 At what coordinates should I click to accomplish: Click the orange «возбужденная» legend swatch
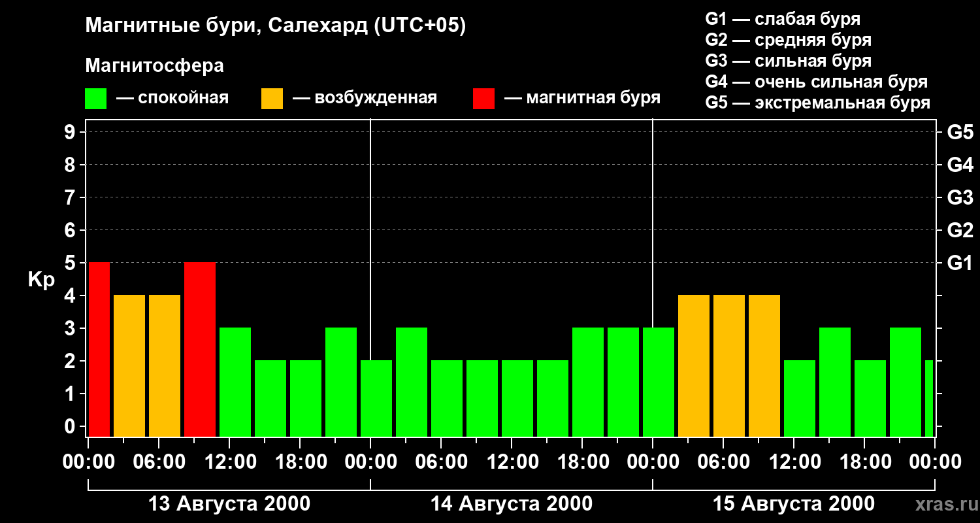(x=272, y=99)
